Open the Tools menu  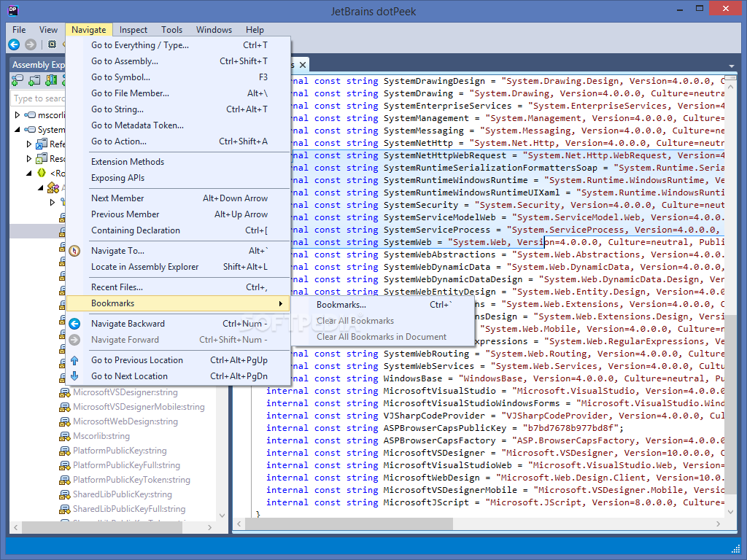(171, 29)
